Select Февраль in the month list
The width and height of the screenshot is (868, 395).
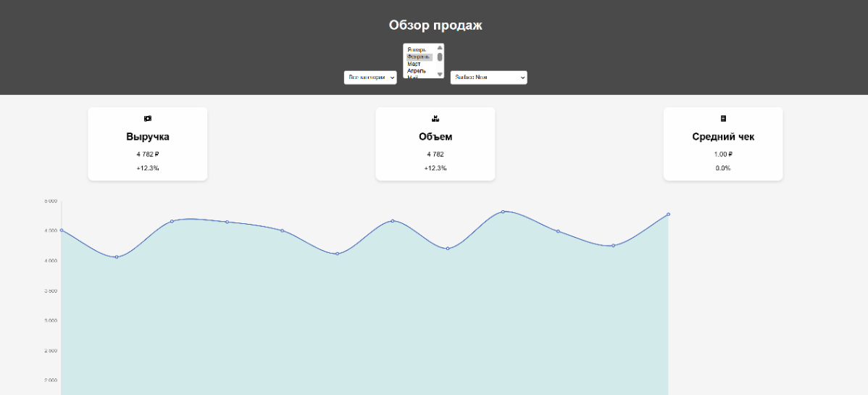click(x=419, y=57)
